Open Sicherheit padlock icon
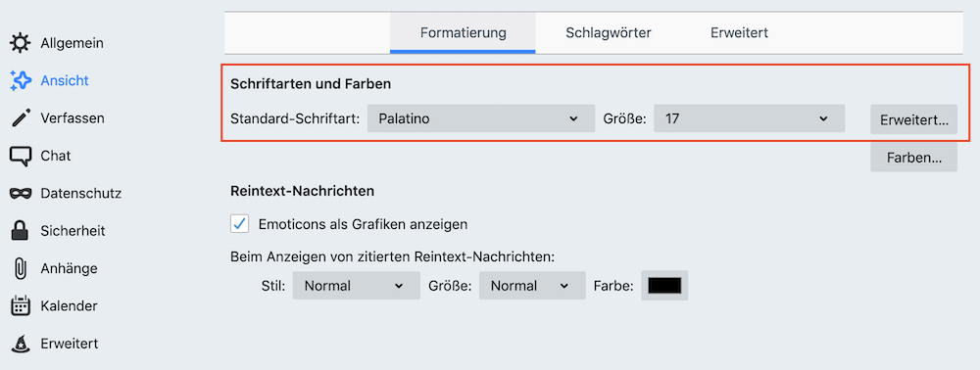 point(21,231)
